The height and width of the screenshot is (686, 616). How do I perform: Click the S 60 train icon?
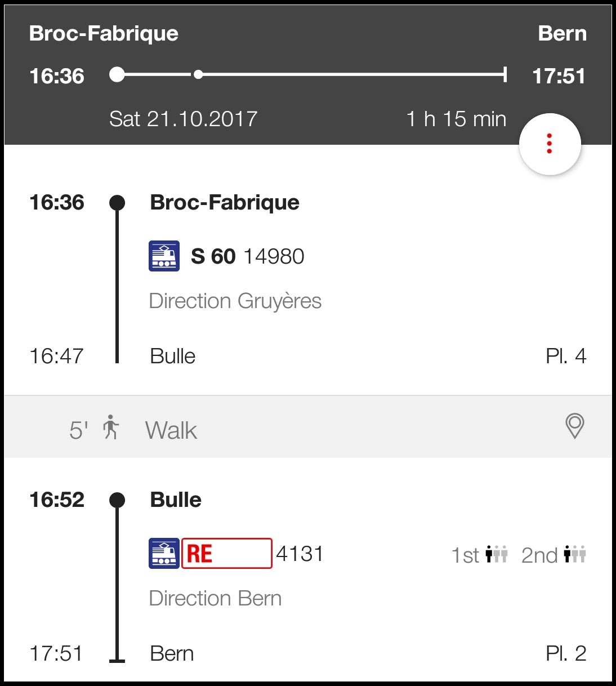tap(164, 256)
